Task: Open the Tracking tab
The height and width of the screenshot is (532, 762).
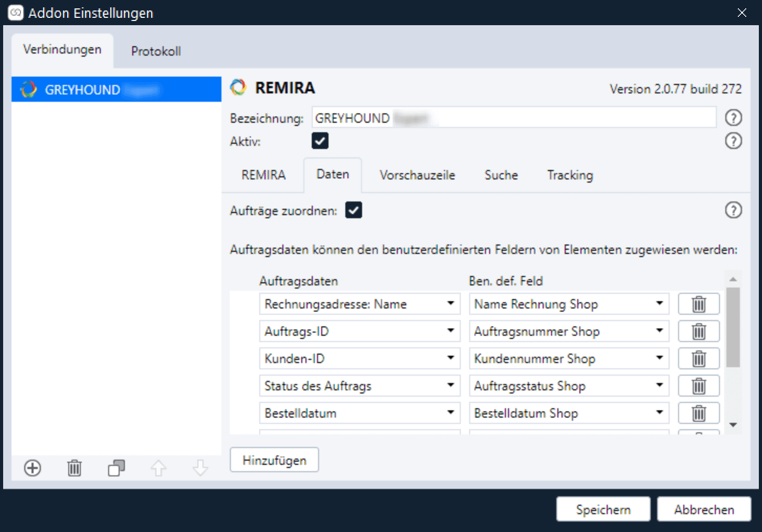Action: (x=570, y=175)
